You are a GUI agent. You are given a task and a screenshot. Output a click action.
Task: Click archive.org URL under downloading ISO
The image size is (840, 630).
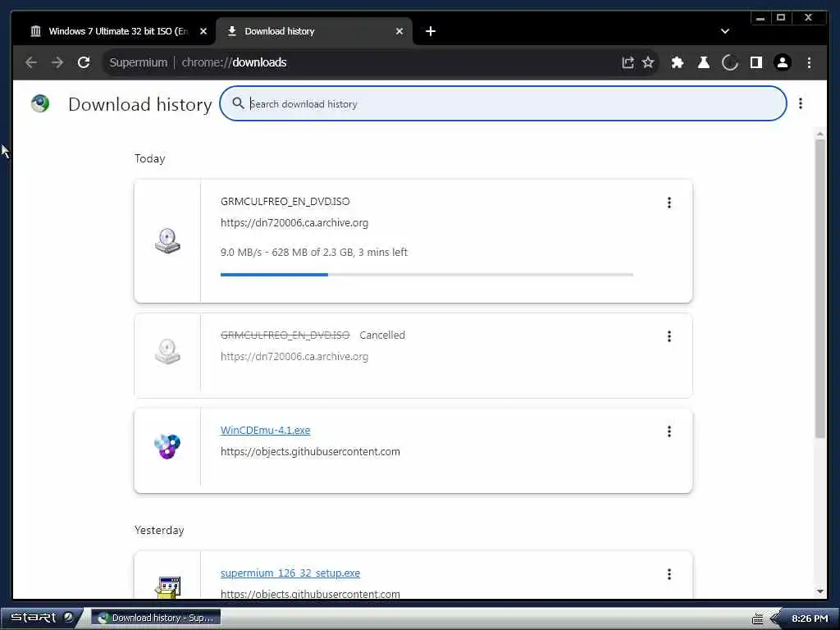294,223
